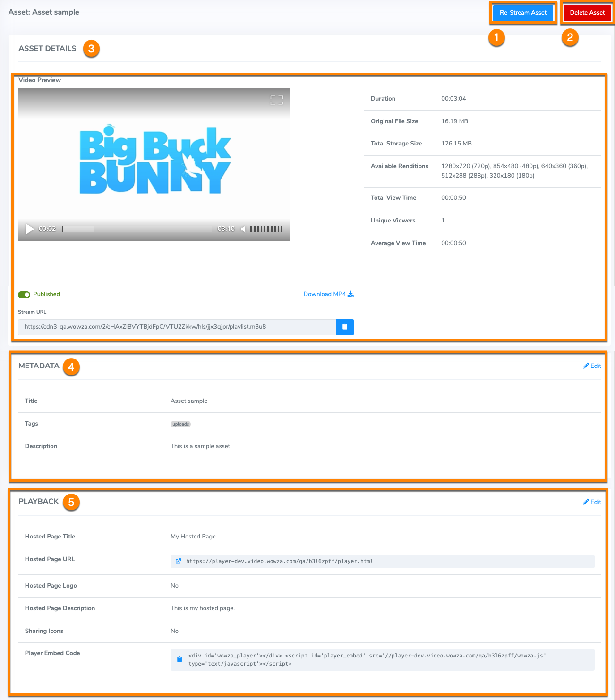
Task: Copy the Stream URL with the clipboard button
Action: click(345, 327)
